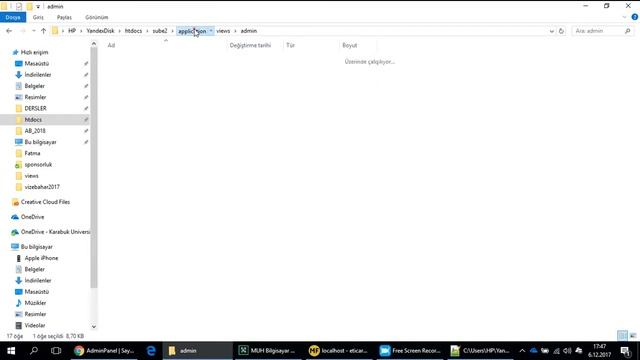Open the Paylaş ribbon tab

pyautogui.click(x=64, y=17)
